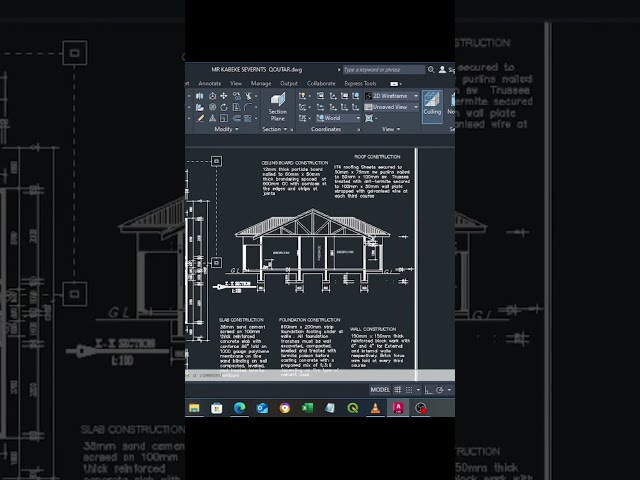Select the Mirror tool in Modify panel
This screenshot has width=640, height=480.
(200, 96)
